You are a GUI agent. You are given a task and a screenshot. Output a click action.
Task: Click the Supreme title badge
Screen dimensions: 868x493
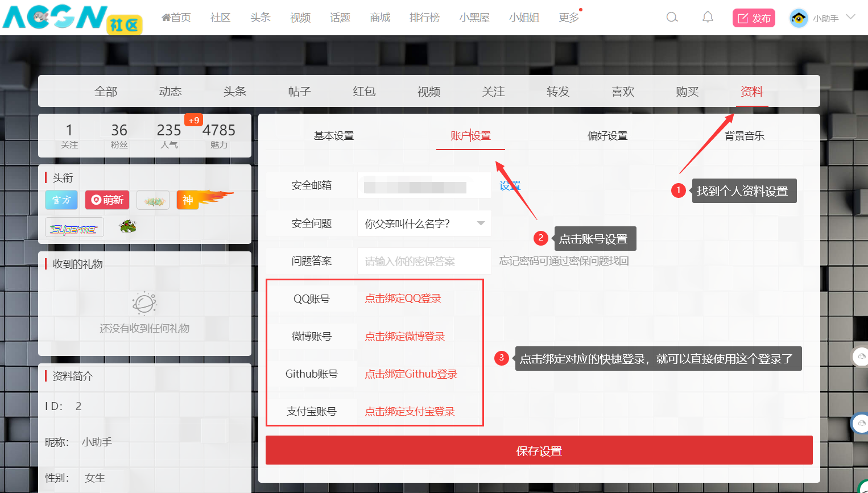pos(74,229)
